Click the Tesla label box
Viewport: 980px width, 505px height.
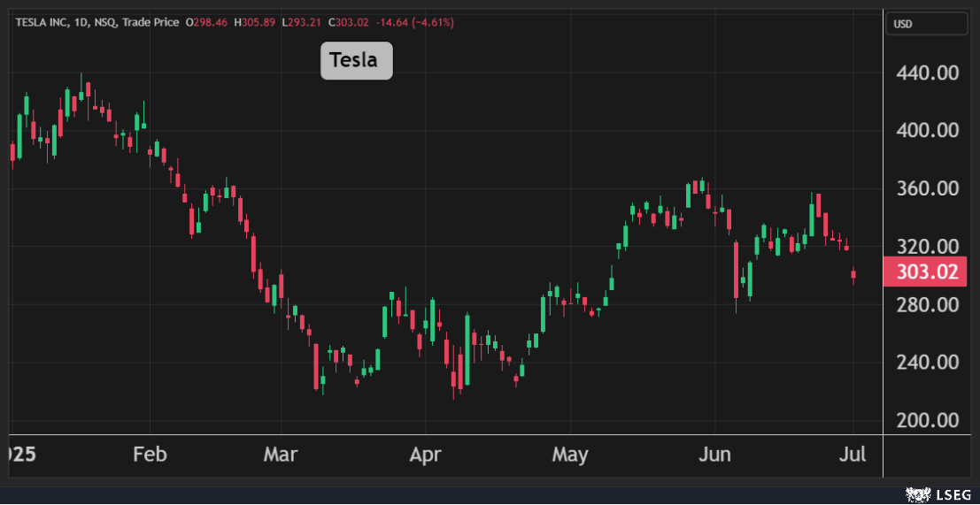(x=356, y=60)
